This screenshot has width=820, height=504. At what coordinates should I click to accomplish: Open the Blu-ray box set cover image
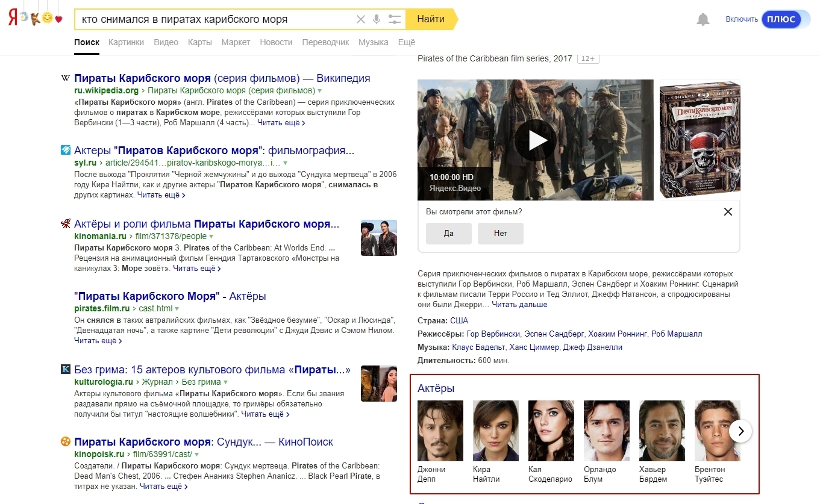(700, 140)
